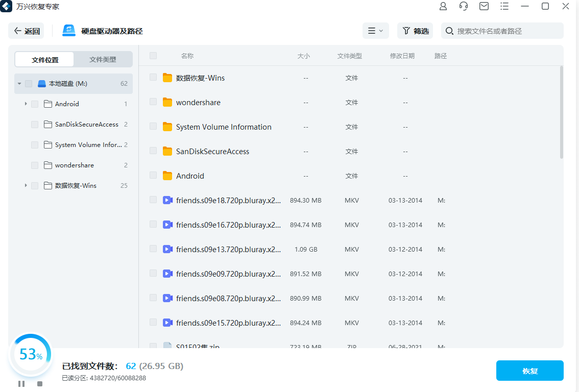Switch to 文件位置 tab
Viewport: 579px width, 392px height.
45,59
